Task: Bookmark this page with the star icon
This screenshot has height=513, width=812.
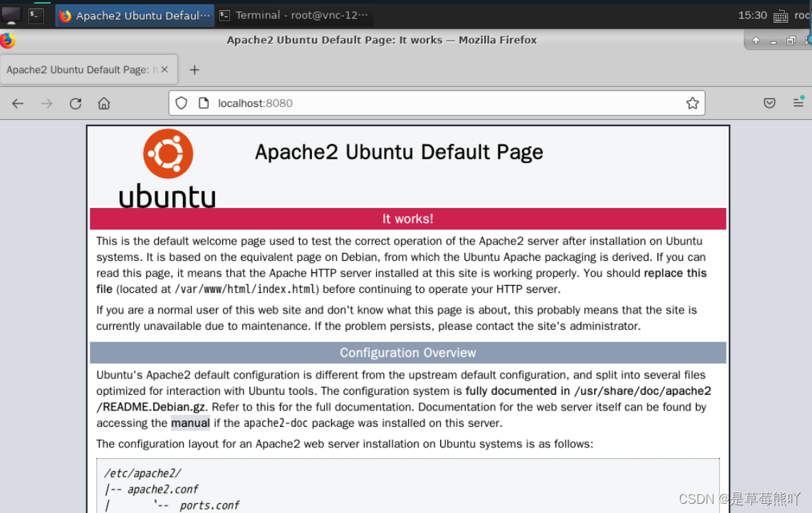Action: tap(692, 103)
